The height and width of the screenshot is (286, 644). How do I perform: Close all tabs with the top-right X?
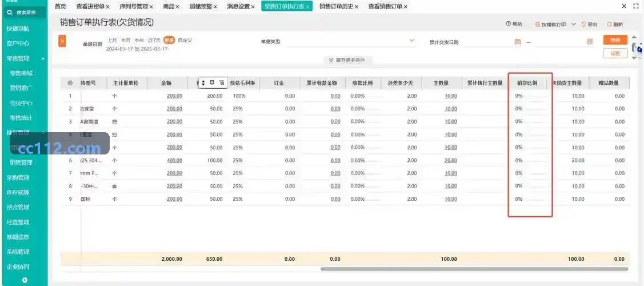624,6
